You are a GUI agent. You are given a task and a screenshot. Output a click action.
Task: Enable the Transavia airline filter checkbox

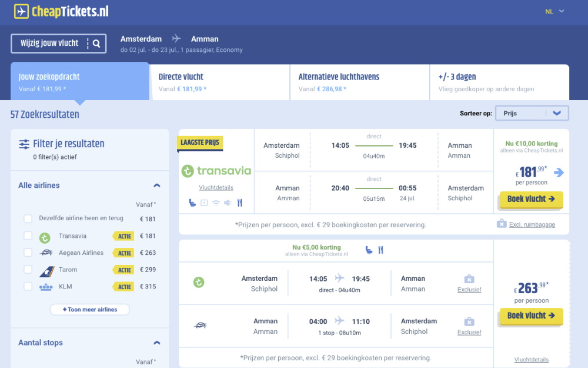point(28,236)
